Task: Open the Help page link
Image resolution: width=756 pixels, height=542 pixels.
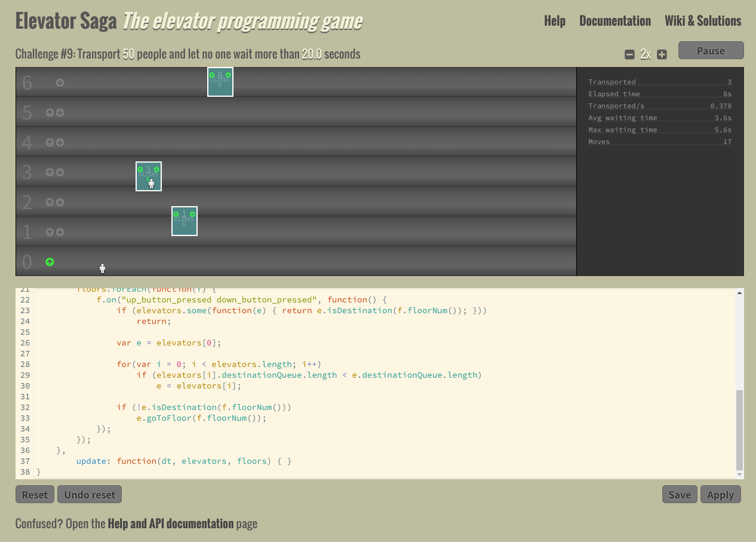Action: 555,21
